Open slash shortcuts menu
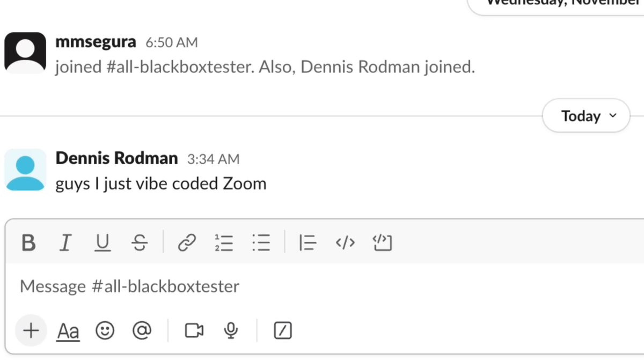 283,331
